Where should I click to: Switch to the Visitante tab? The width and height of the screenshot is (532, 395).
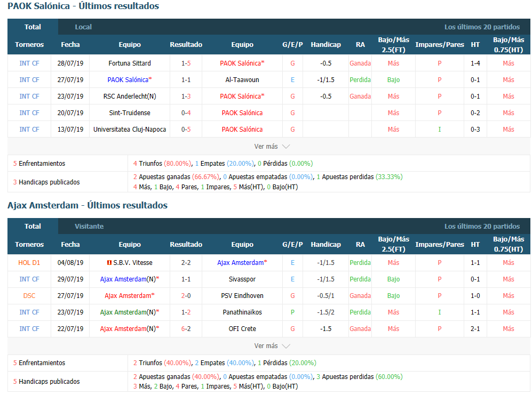[x=89, y=226]
